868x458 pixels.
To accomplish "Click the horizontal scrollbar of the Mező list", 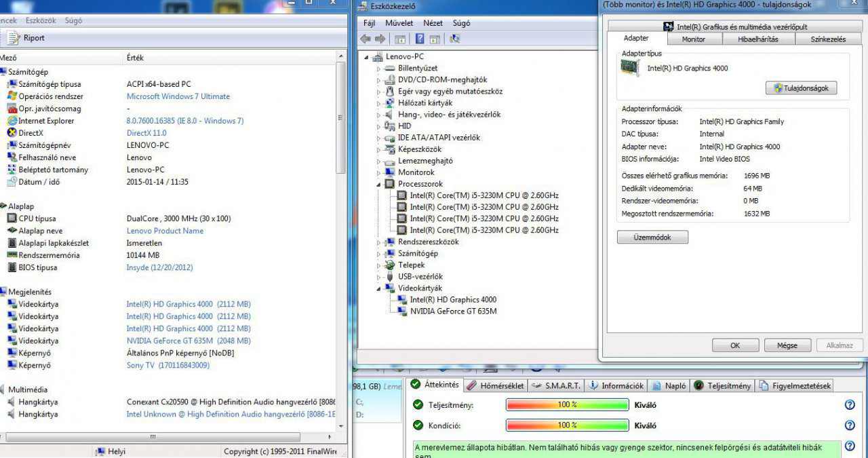I will coord(152,436).
